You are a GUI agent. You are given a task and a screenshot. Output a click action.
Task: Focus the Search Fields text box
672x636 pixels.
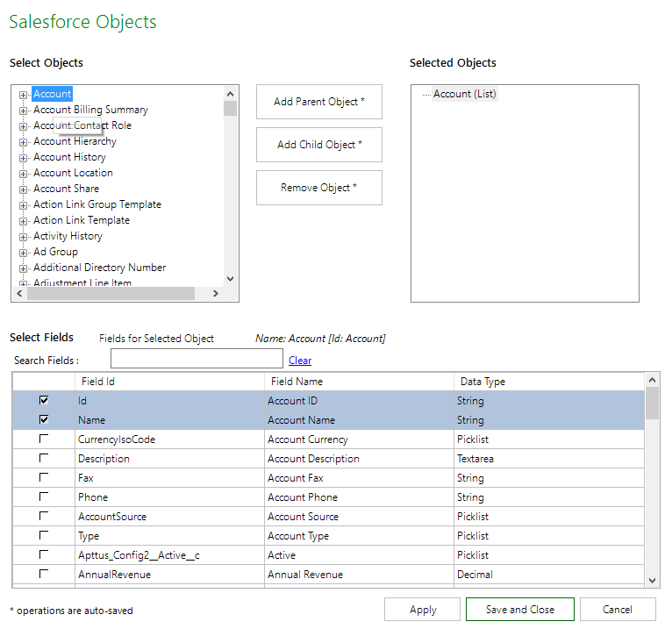tap(197, 358)
